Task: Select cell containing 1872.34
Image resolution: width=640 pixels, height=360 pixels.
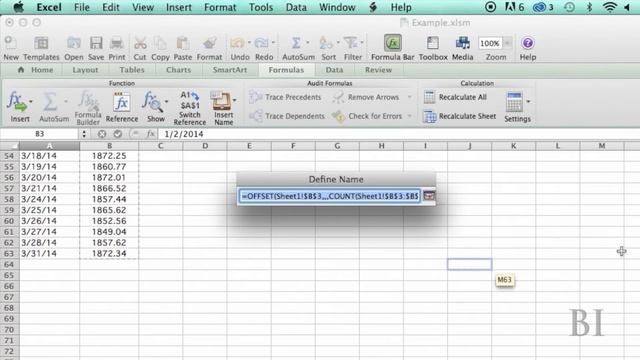Action: pyautogui.click(x=109, y=253)
